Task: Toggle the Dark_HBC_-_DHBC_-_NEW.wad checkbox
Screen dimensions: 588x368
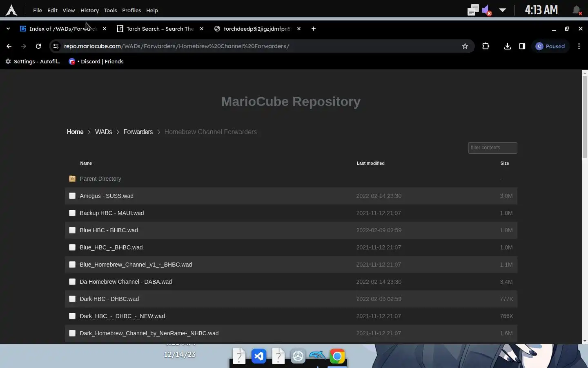Action: [72, 316]
